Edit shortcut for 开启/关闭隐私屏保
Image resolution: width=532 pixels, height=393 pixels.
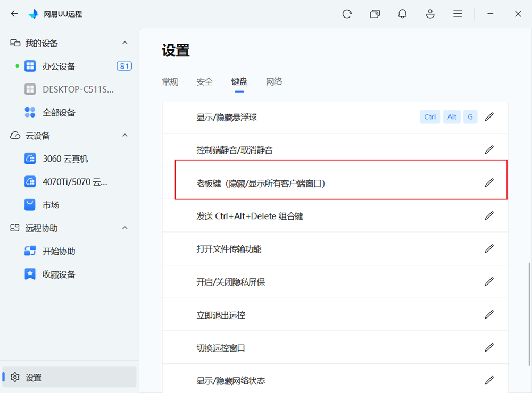click(489, 281)
